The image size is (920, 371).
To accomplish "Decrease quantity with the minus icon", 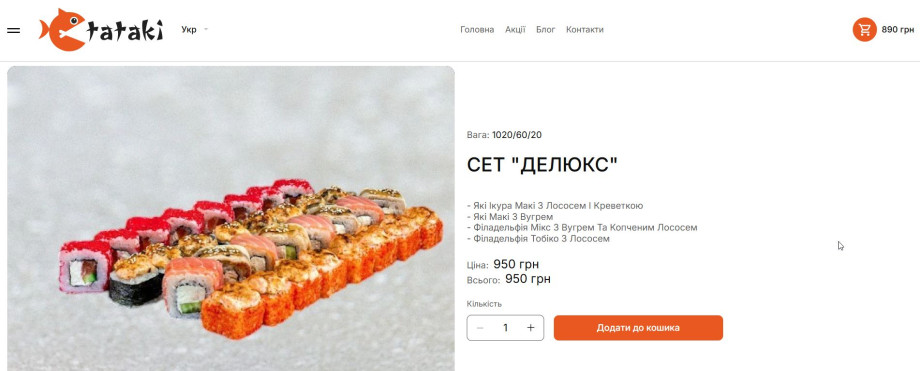I will tap(481, 328).
